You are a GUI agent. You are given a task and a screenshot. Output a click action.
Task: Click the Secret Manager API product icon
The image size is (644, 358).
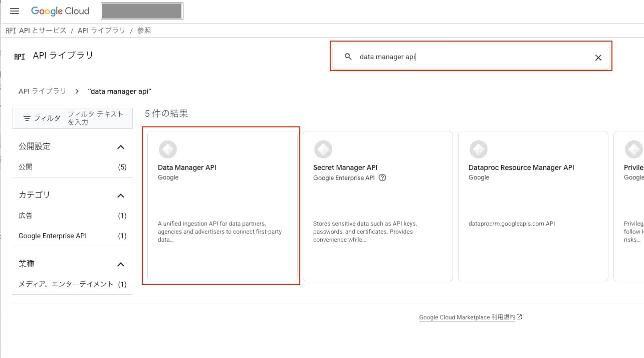323,149
